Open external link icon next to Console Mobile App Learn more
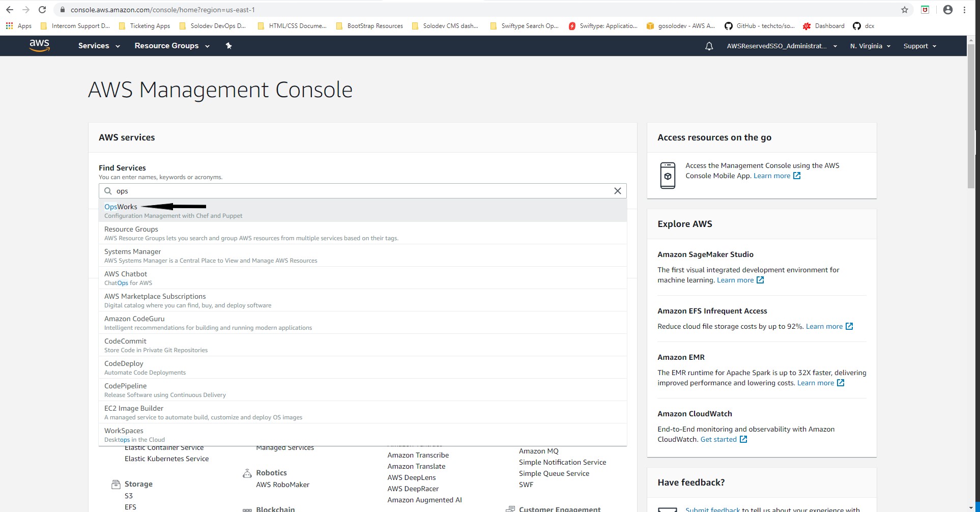This screenshot has width=980, height=512. click(797, 176)
